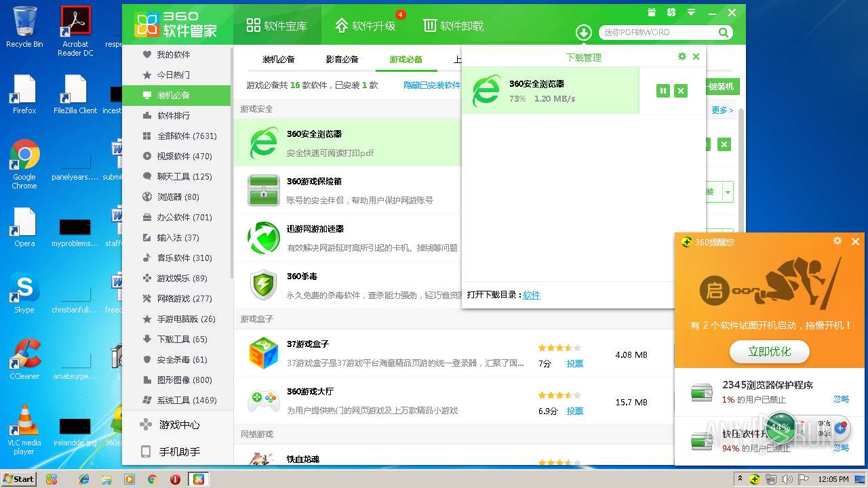
Task: Click the 360游戏保险箱 chest icon
Action: [263, 190]
